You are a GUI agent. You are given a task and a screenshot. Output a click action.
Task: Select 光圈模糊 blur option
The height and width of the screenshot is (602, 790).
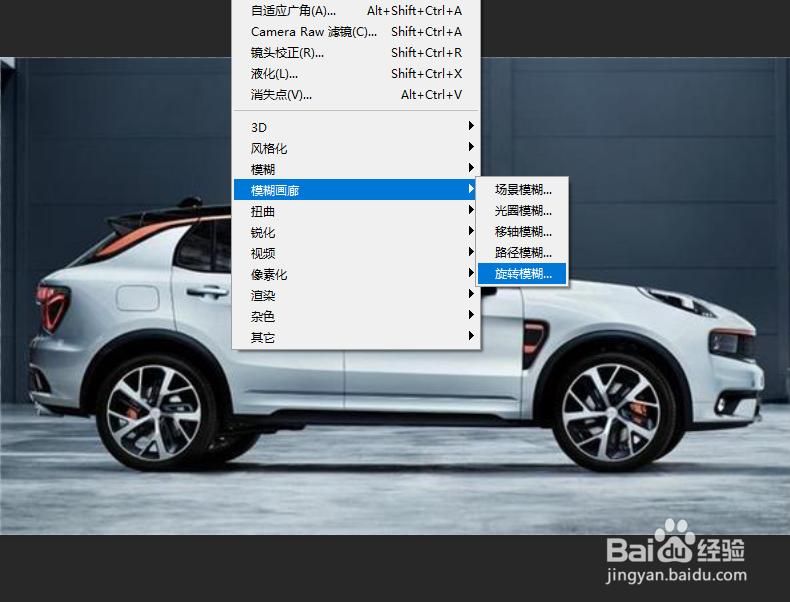(522, 211)
